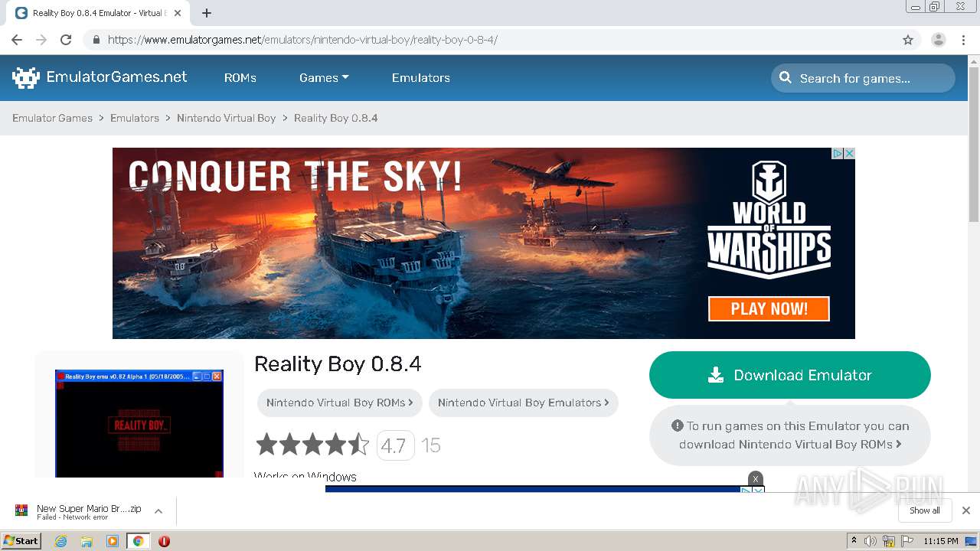
Task: Click the volume speaker tray icon
Action: 871,541
